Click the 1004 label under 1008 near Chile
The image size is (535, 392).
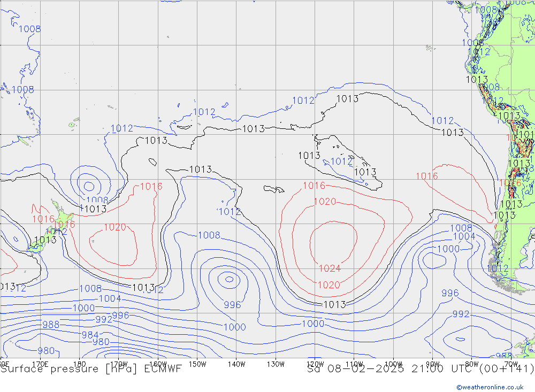464,236
